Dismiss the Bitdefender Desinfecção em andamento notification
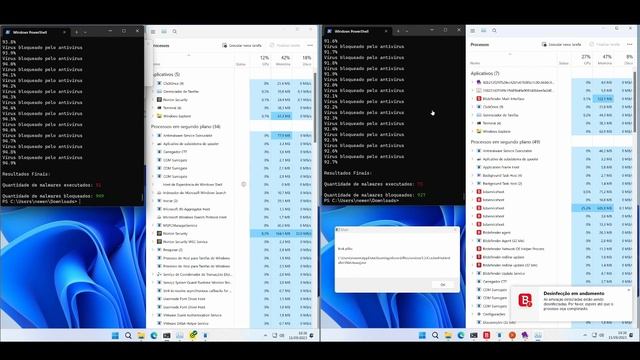Image resolution: width=640 pixels, height=360 pixels. pyautogui.click(x=629, y=290)
